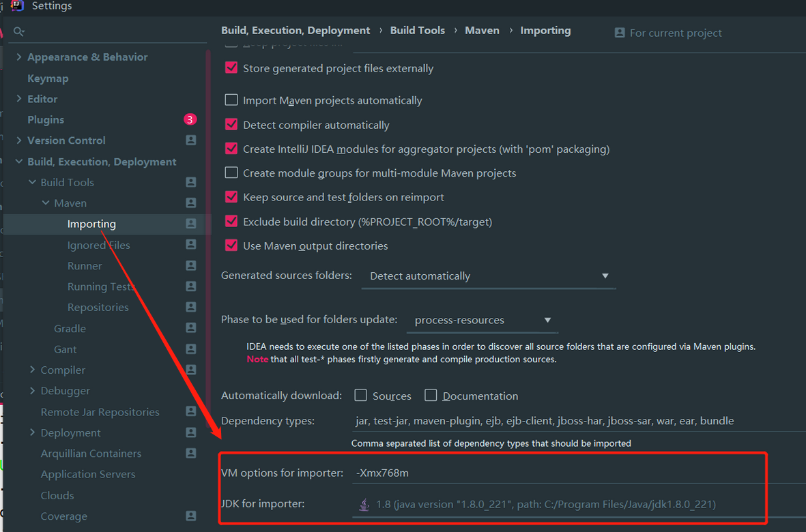Click project-level icon beside Build Tools
Viewport: 806px width, 532px height.
(x=190, y=182)
